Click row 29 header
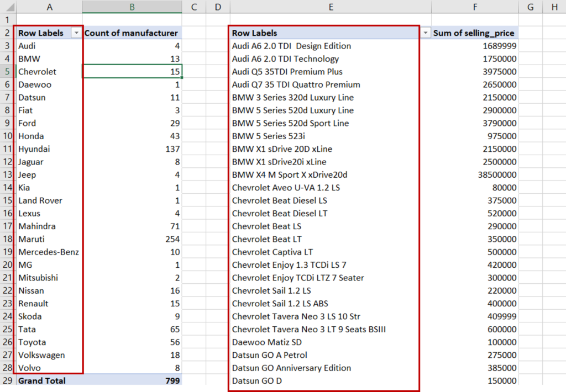Screen dimensions: 566x392 coord(6,380)
